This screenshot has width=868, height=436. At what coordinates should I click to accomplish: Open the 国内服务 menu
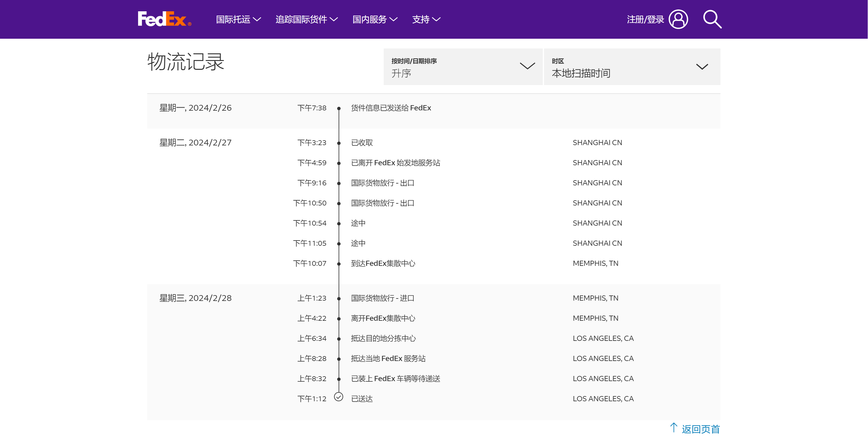375,20
